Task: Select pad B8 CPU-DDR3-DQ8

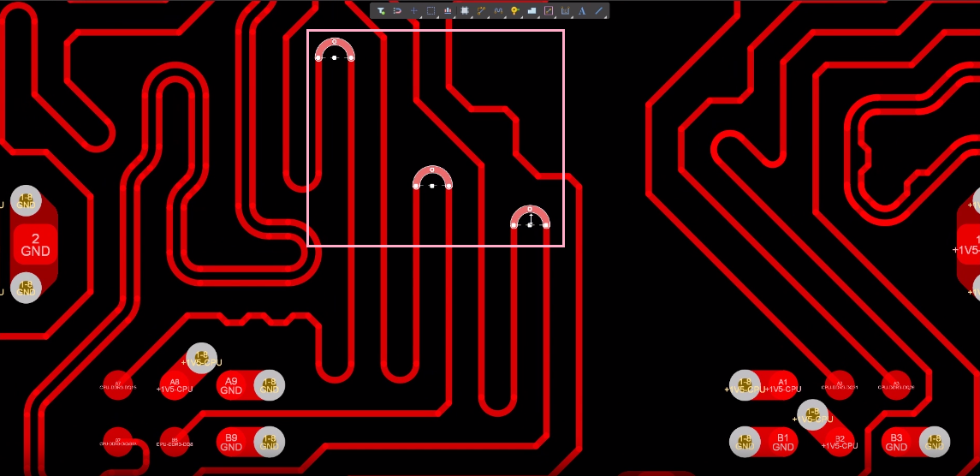Action: [x=175, y=443]
